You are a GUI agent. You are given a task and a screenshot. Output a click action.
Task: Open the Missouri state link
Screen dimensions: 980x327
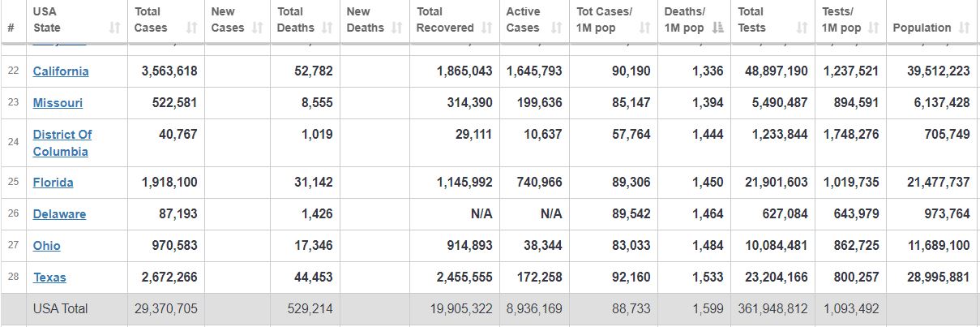[58, 103]
